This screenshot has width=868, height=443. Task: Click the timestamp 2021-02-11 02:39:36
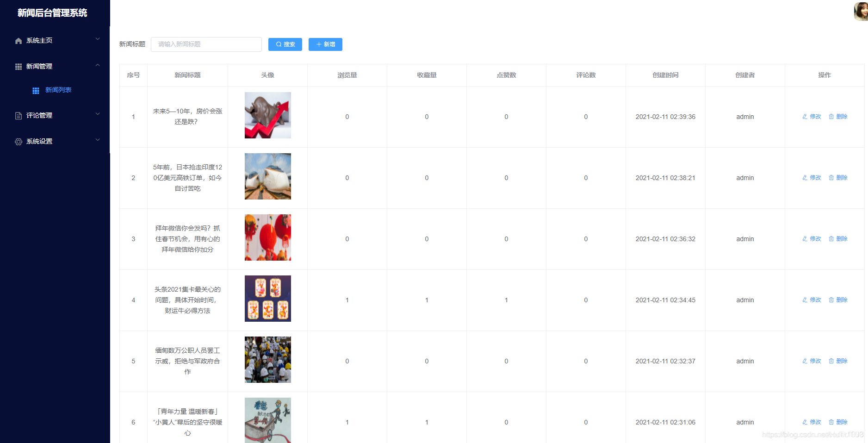(x=665, y=117)
